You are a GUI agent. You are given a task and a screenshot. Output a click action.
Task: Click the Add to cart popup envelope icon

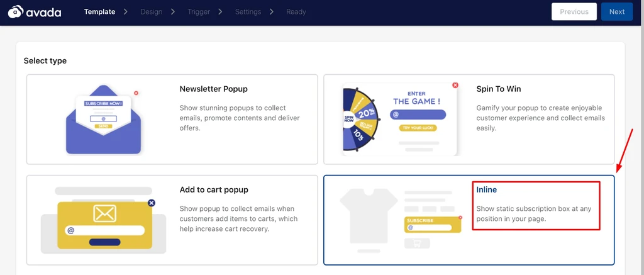tap(104, 214)
